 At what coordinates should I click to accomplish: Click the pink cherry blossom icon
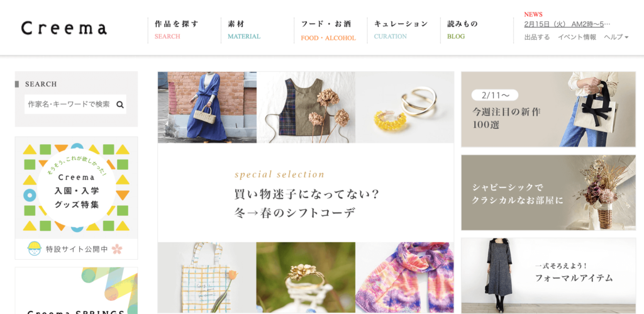pos(117,249)
